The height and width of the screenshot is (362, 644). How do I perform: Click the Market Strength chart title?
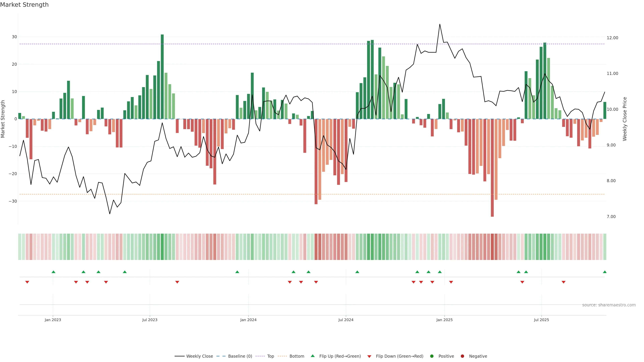(x=24, y=5)
